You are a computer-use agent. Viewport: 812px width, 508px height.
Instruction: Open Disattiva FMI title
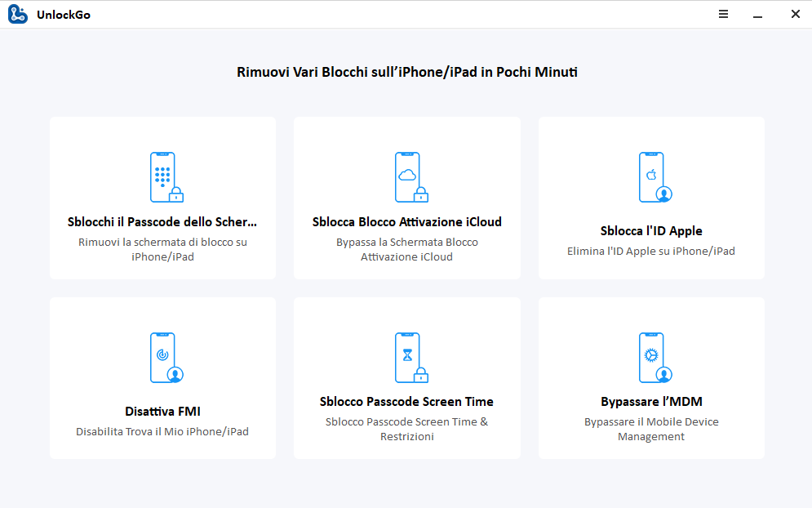click(x=162, y=411)
